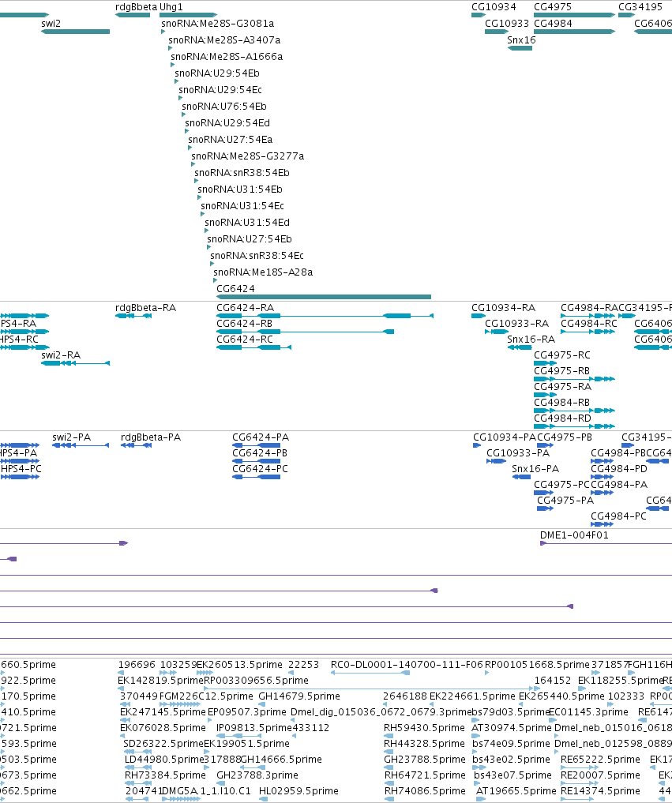Select snoRNA:Me18S-A28a label
Screen dimensions: 672x803
(263, 272)
